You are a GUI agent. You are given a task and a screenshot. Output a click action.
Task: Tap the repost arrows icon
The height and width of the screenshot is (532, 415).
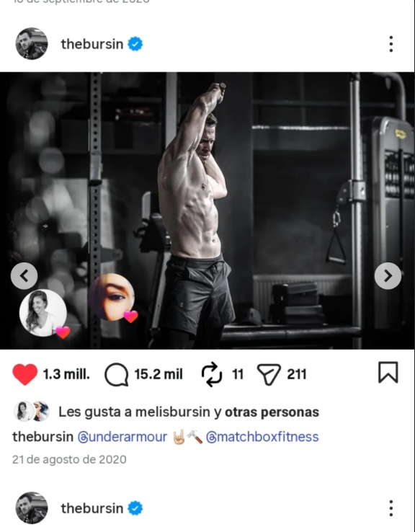[x=212, y=374]
